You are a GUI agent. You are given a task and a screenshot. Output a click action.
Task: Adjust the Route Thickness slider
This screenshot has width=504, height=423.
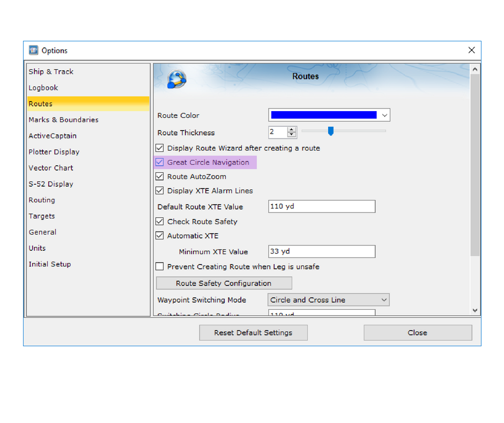click(330, 131)
